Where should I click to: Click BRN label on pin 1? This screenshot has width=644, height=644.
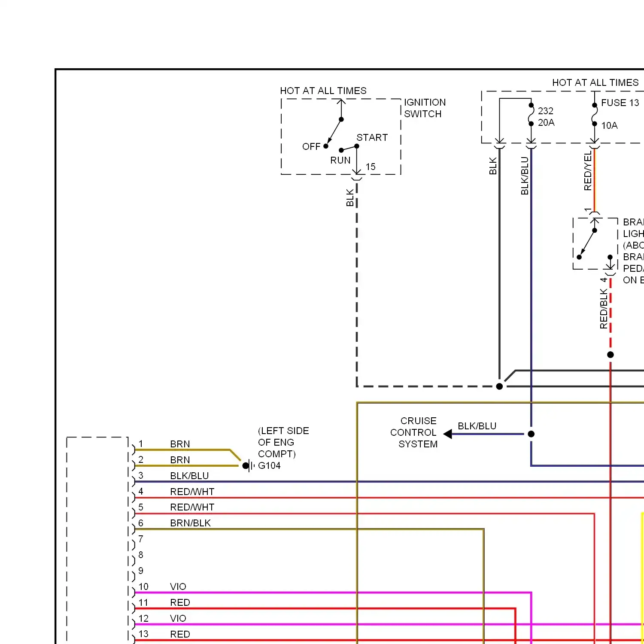tap(180, 444)
